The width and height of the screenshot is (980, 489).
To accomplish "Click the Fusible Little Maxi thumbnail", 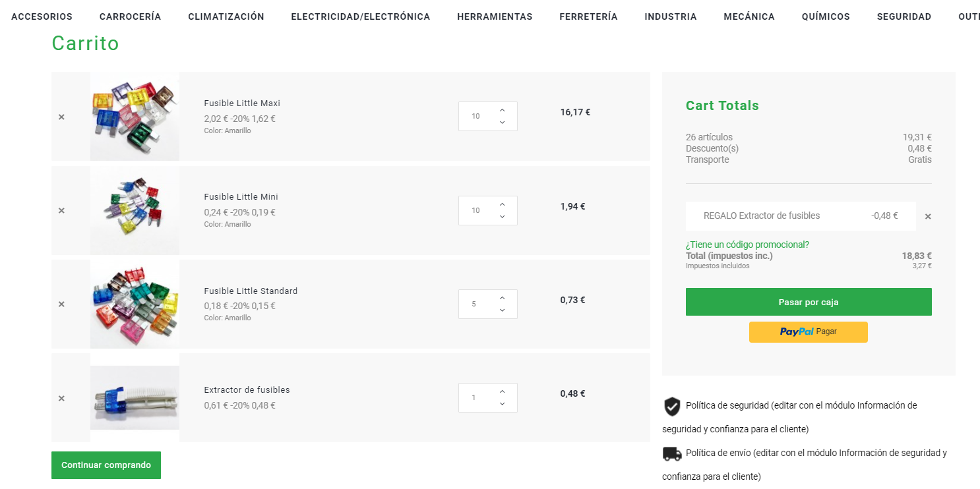I will [135, 117].
